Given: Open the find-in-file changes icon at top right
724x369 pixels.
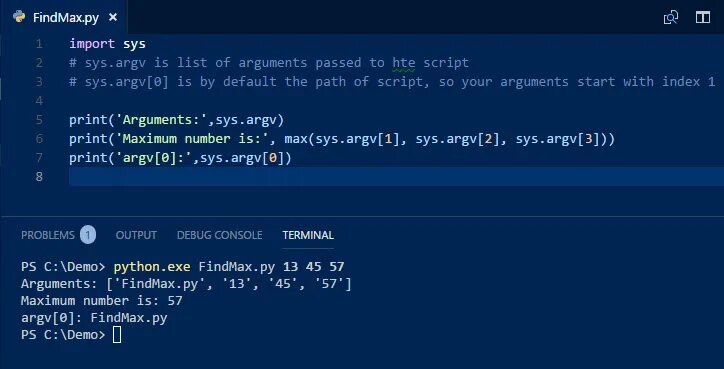Looking at the screenshot, I should [x=670, y=18].
